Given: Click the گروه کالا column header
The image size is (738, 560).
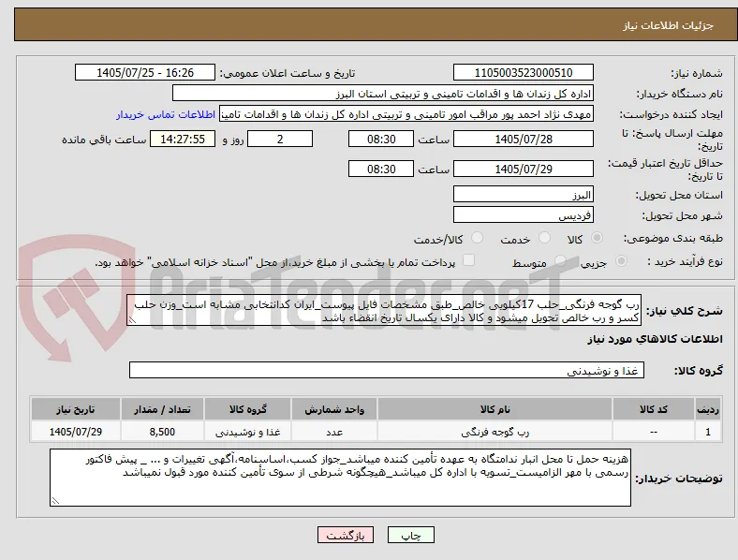Looking at the screenshot, I should click(247, 409).
